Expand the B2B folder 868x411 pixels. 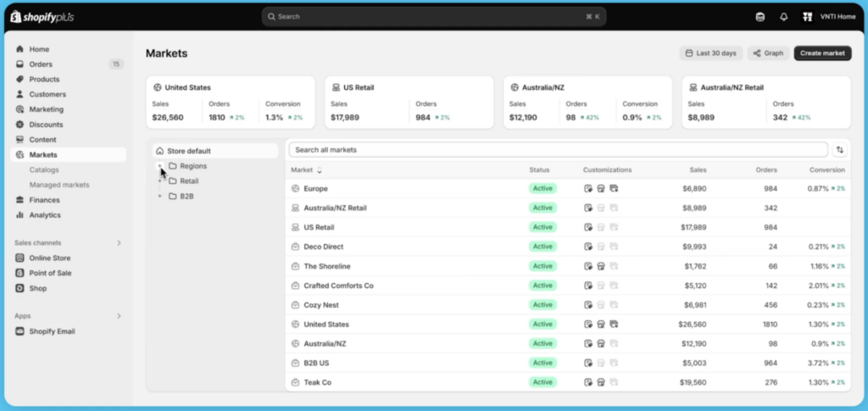[159, 196]
